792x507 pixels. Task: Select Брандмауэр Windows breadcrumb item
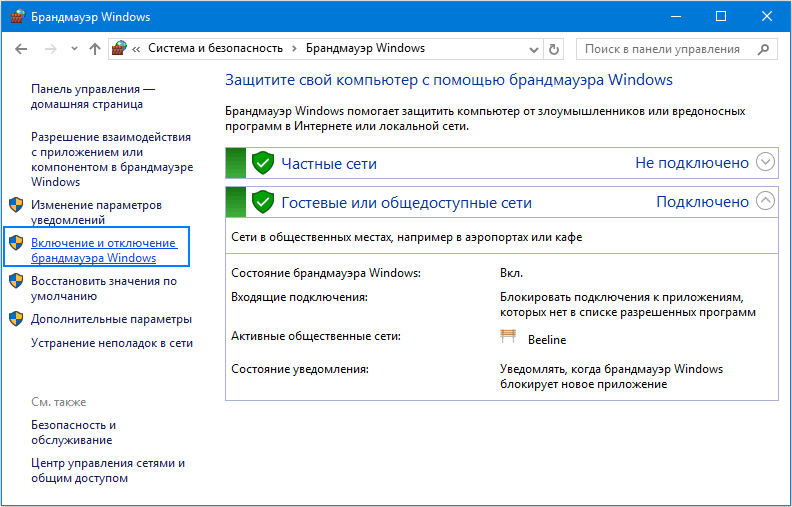pos(365,49)
